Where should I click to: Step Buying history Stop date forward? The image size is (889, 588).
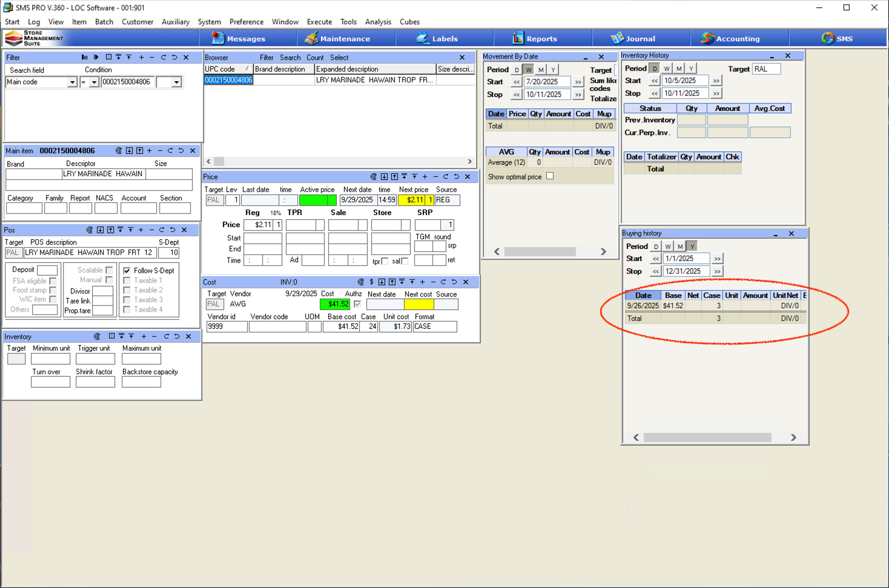pyautogui.click(x=718, y=271)
